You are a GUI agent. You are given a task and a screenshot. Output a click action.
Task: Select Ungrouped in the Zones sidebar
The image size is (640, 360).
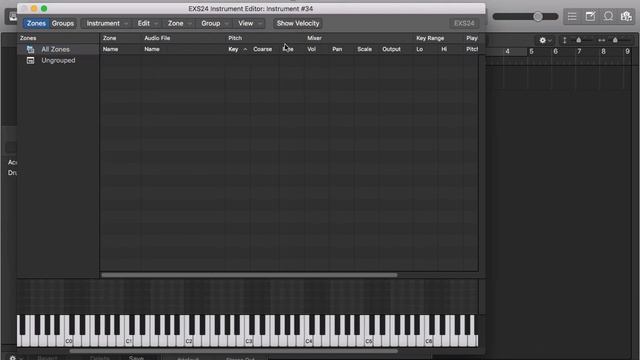(x=58, y=60)
